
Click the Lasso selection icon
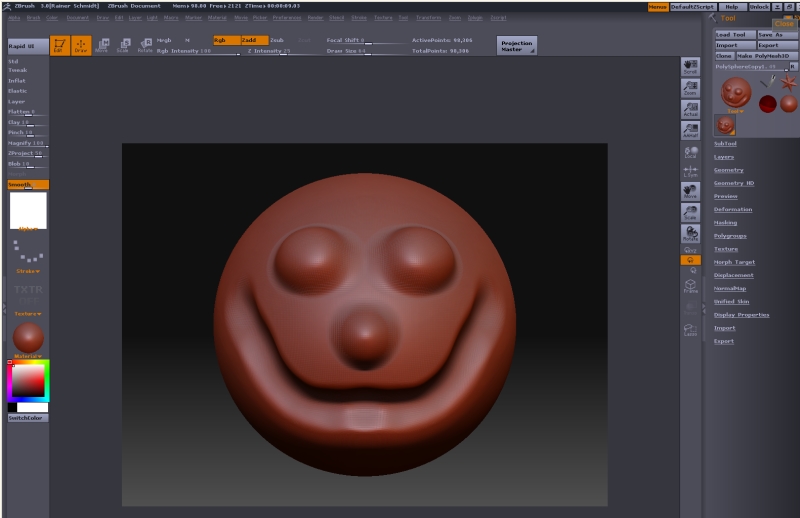tap(690, 330)
